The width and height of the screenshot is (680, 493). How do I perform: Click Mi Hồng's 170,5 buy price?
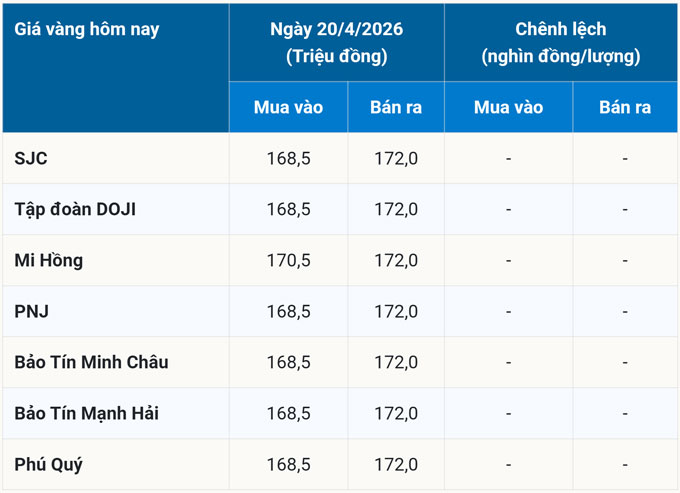288,260
